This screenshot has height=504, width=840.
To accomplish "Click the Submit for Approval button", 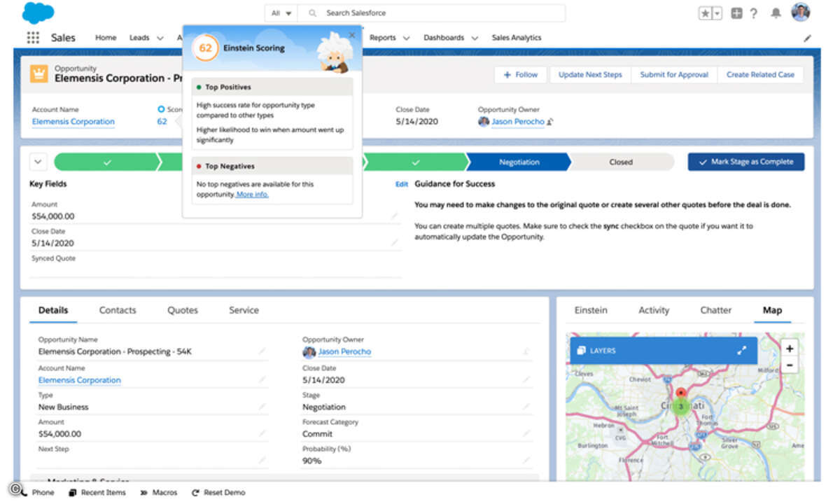I will click(674, 75).
